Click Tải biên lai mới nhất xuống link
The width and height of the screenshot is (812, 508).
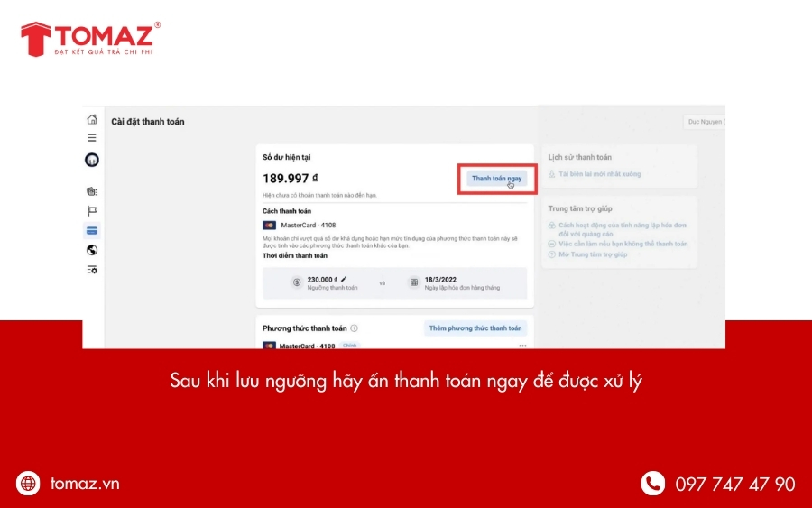tap(599, 174)
